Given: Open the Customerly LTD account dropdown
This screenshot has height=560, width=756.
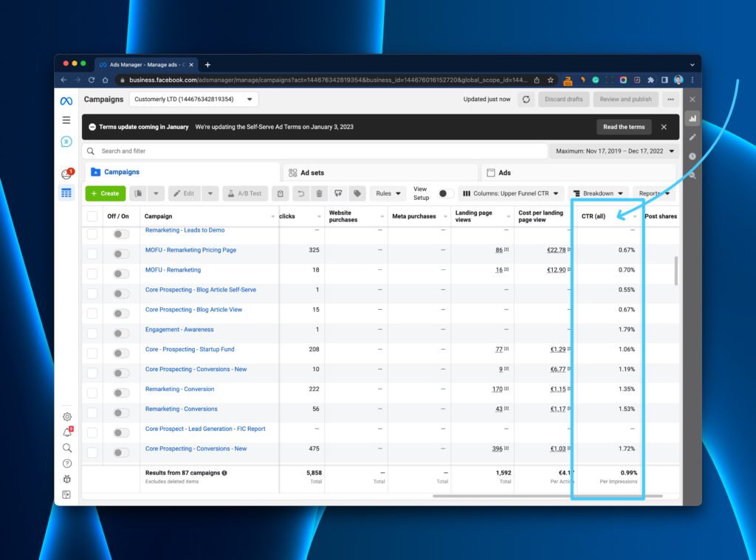Looking at the screenshot, I should tap(194, 100).
